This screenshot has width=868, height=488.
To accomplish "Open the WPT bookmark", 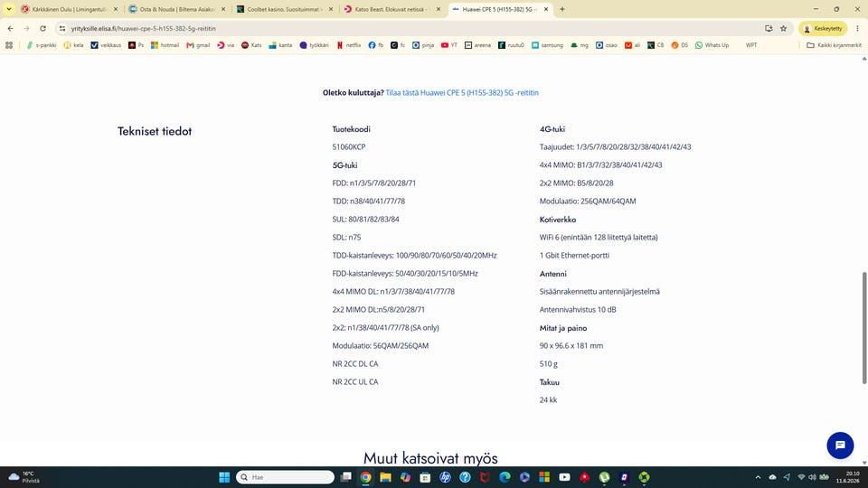I will point(750,45).
